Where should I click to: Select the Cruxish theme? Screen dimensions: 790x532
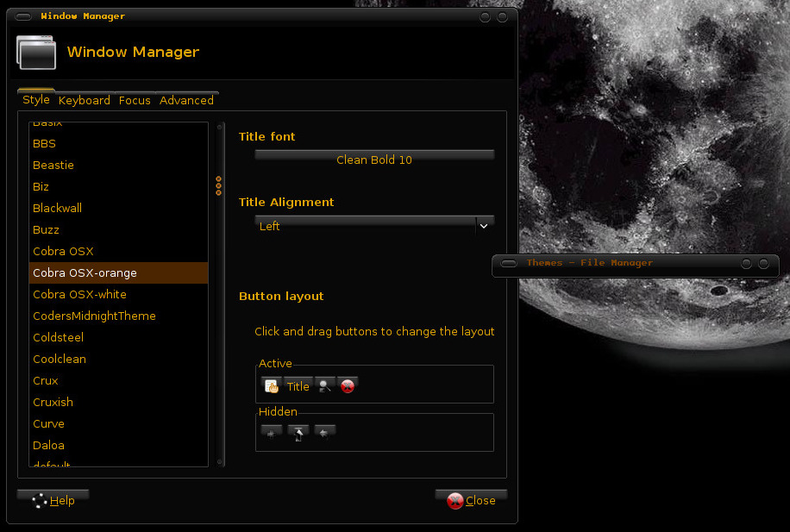click(x=118, y=402)
